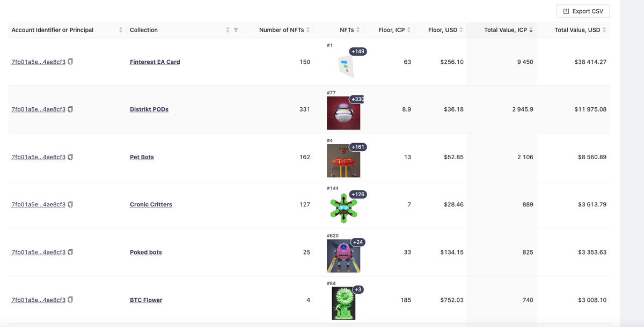
Task: Select the $3 613.79 total value cell
Action: pos(592,204)
